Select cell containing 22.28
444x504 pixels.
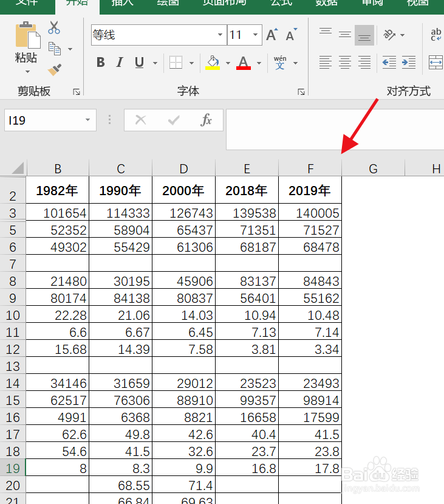point(58,314)
